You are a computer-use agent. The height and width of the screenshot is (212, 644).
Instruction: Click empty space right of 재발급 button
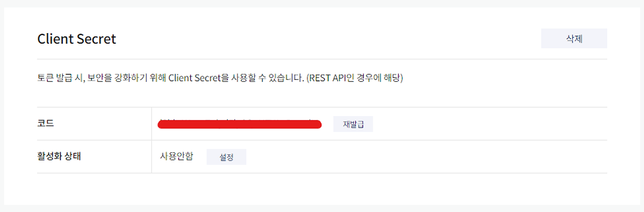488,124
